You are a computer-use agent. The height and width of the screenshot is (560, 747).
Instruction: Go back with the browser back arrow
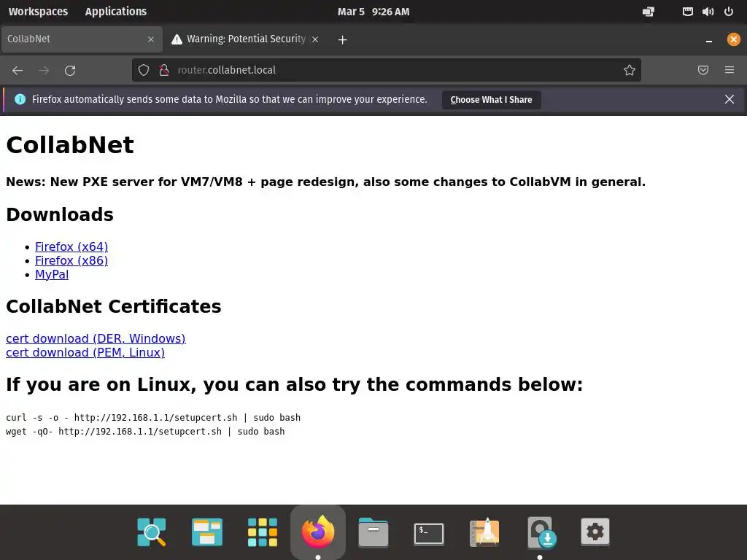(x=18, y=71)
